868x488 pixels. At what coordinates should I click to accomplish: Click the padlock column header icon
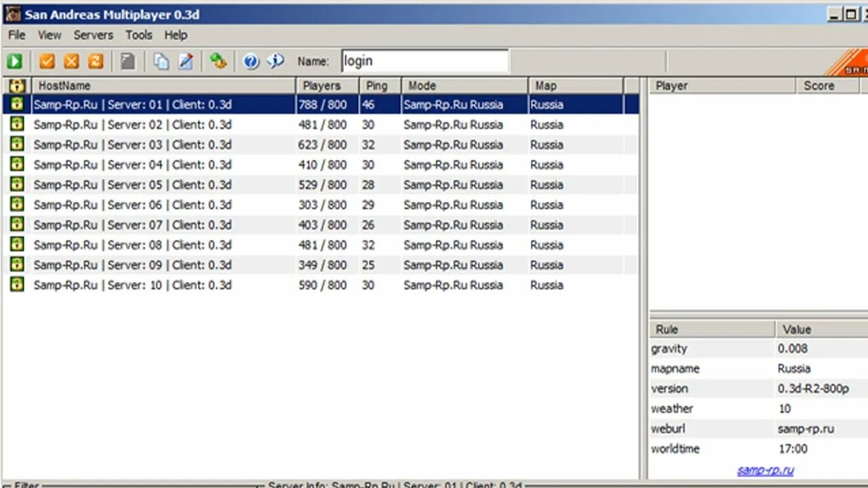point(17,86)
